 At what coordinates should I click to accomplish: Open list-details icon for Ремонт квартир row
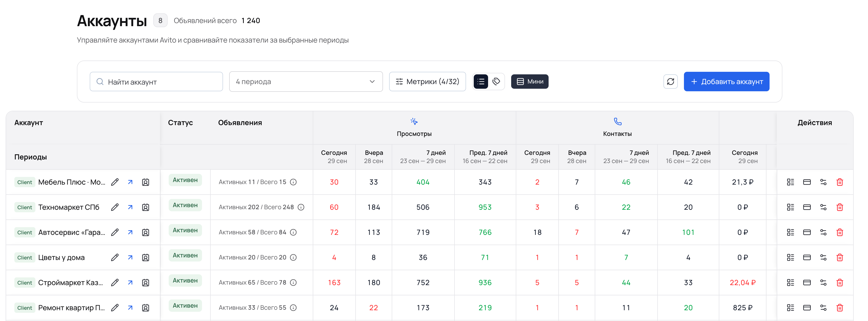click(791, 308)
